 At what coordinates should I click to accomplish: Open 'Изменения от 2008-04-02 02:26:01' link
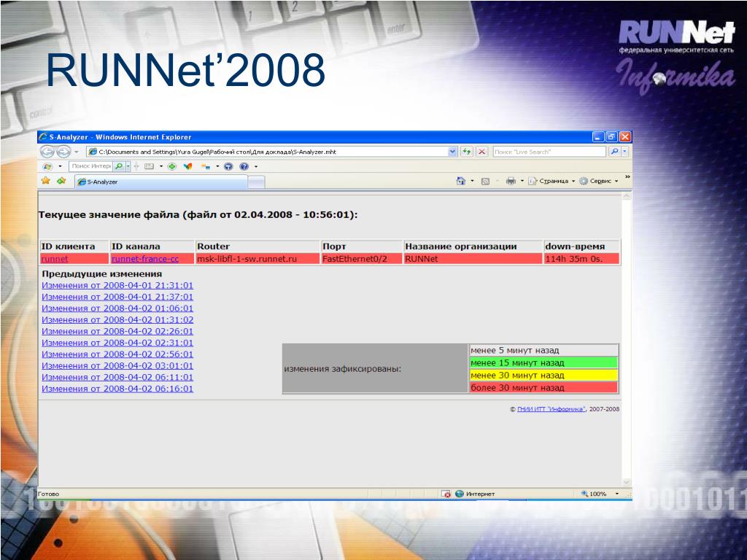pyautogui.click(x=117, y=331)
